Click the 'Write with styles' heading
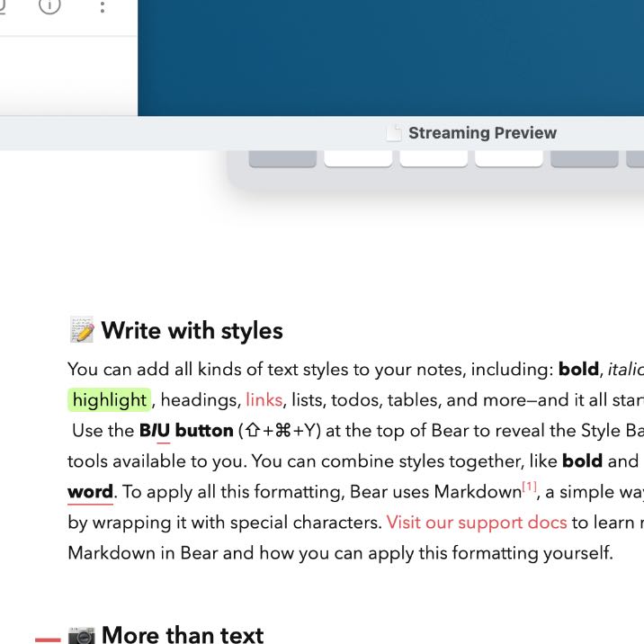 pyautogui.click(x=192, y=331)
